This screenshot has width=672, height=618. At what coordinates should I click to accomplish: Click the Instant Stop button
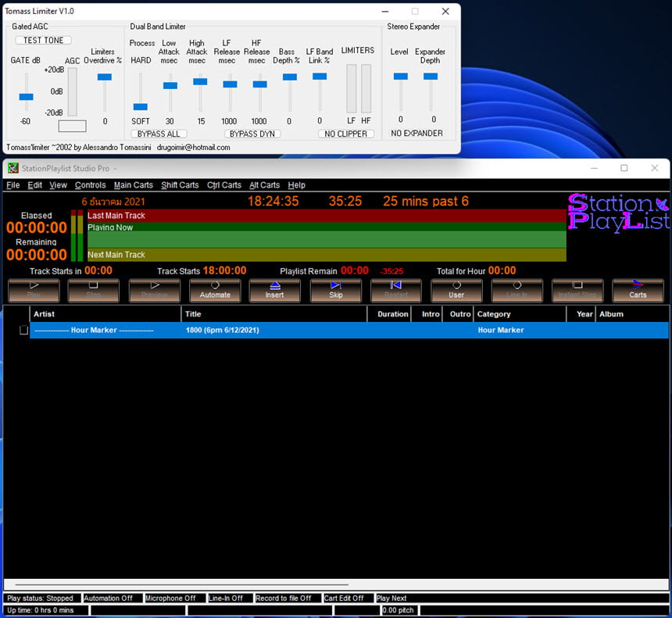click(577, 291)
